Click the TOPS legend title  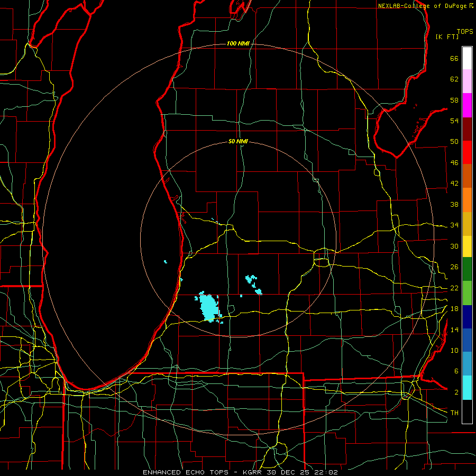(x=465, y=31)
